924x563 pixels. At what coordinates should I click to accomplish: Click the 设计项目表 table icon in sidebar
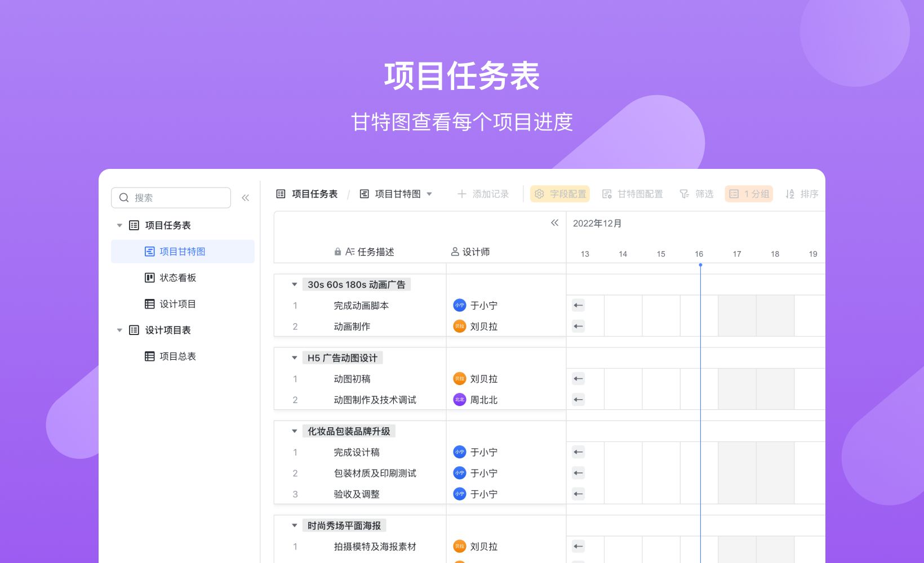point(134,330)
